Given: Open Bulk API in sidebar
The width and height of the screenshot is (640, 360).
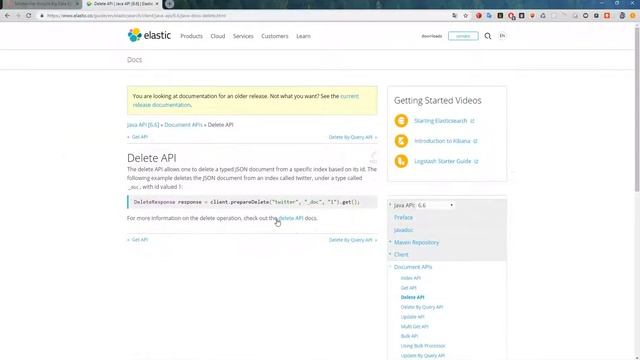Looking at the screenshot, I should [409, 336].
